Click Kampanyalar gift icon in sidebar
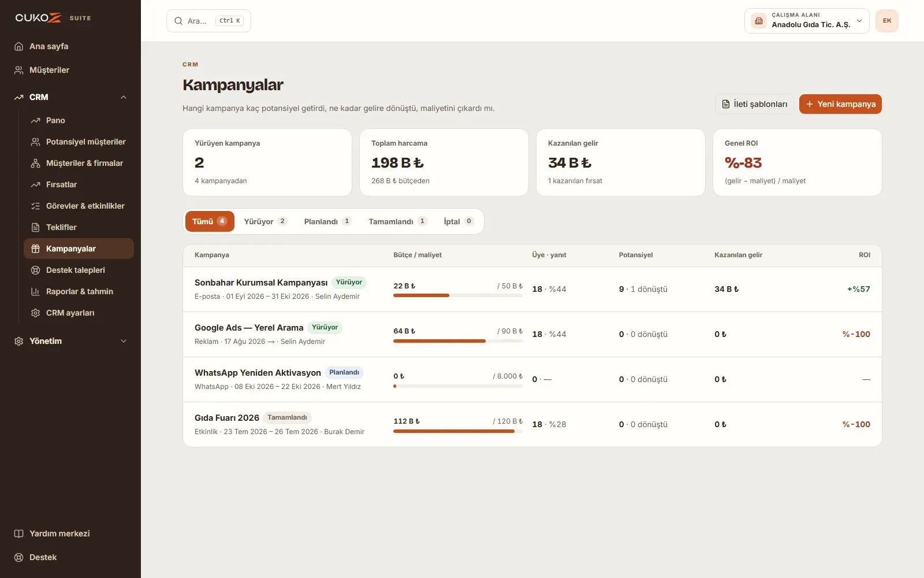The width and height of the screenshot is (924, 578). point(35,249)
